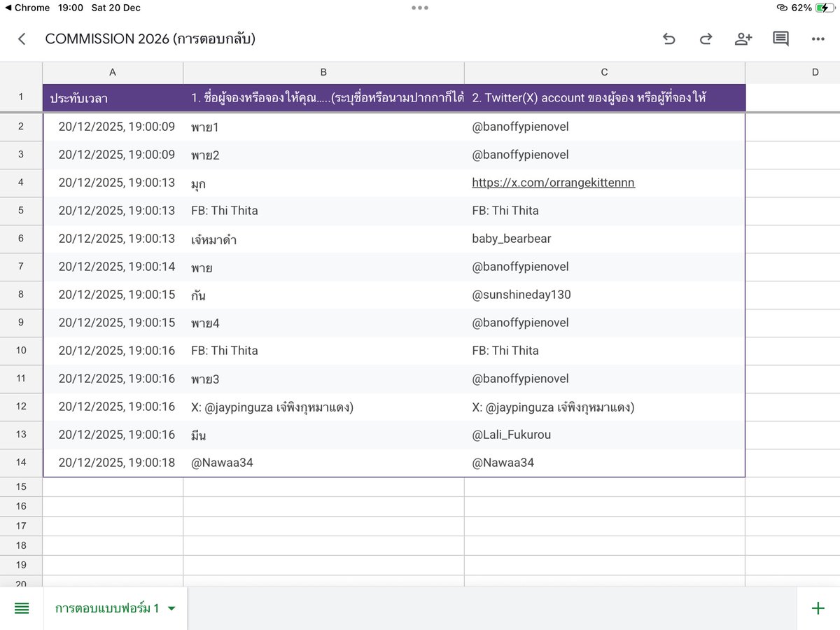The width and height of the screenshot is (840, 630).
Task: Select cell มีน
Action: click(x=323, y=435)
